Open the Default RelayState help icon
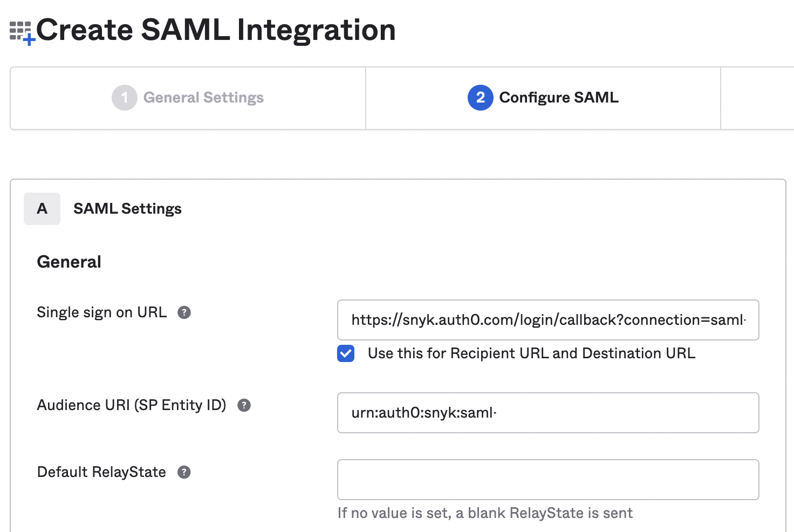 (184, 472)
